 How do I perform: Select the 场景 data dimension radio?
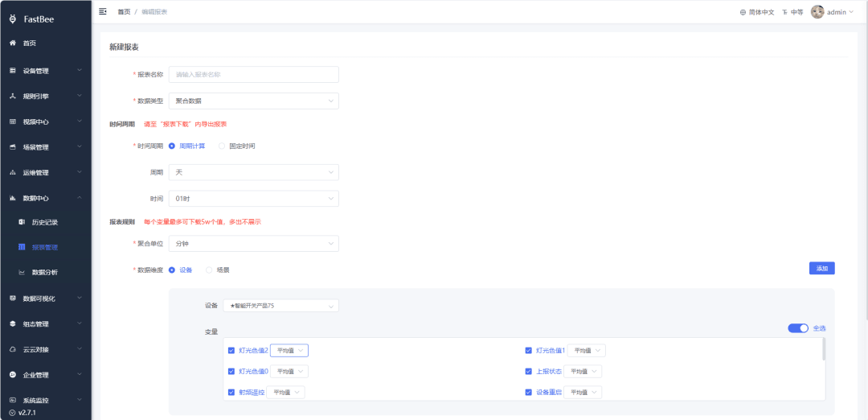click(209, 270)
